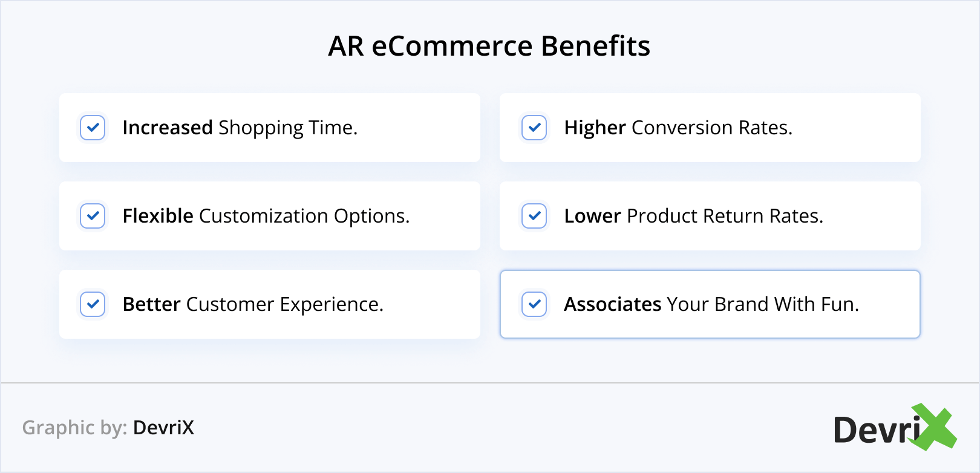Click the large Devri logo wordmark
This screenshot has width=980, height=473.
(x=876, y=430)
